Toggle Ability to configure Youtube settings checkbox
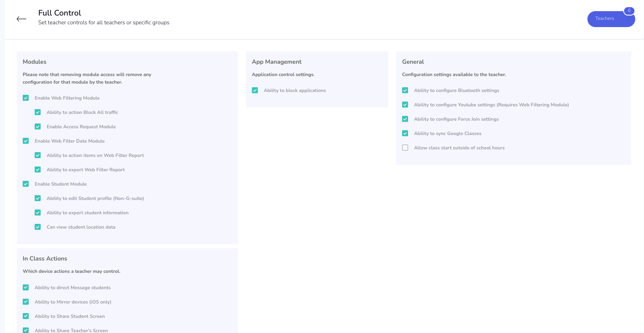 [x=405, y=105]
